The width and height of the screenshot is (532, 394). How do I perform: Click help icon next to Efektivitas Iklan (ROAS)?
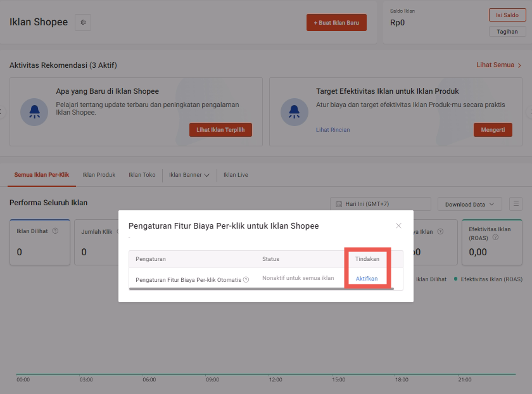[x=495, y=238]
